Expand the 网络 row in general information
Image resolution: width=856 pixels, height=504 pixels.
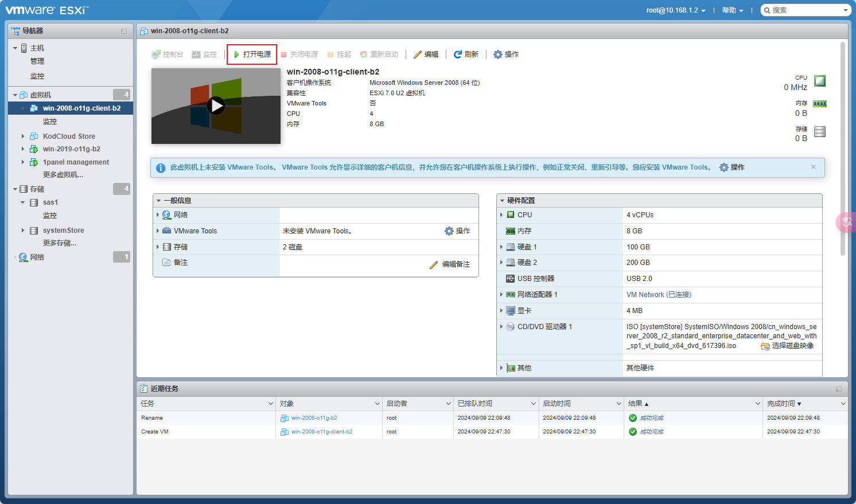click(x=157, y=215)
